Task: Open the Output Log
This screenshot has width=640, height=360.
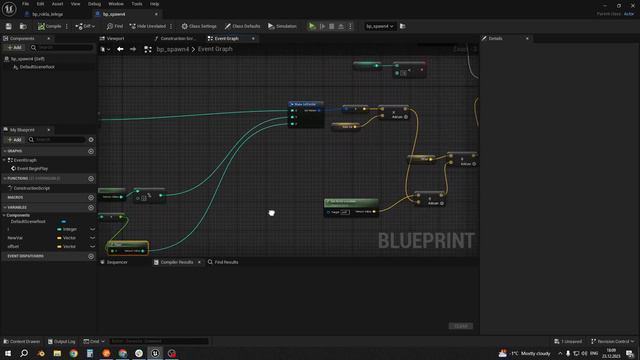Action: click(x=62, y=341)
